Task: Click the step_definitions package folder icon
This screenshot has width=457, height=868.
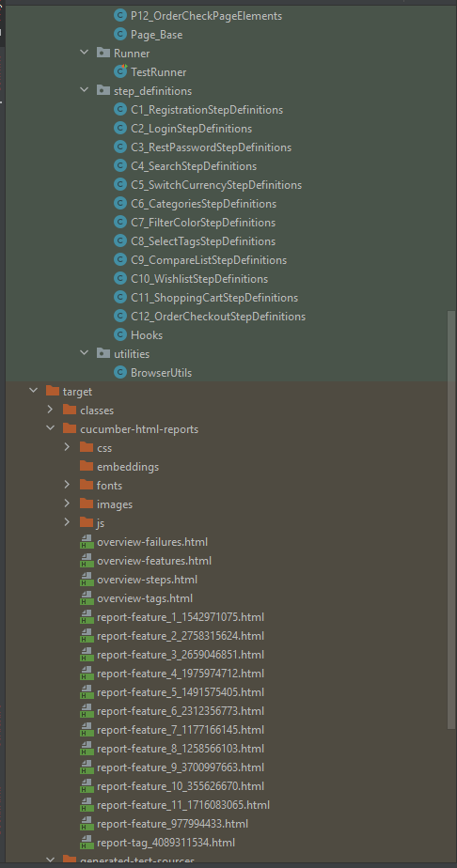Action: [103, 91]
